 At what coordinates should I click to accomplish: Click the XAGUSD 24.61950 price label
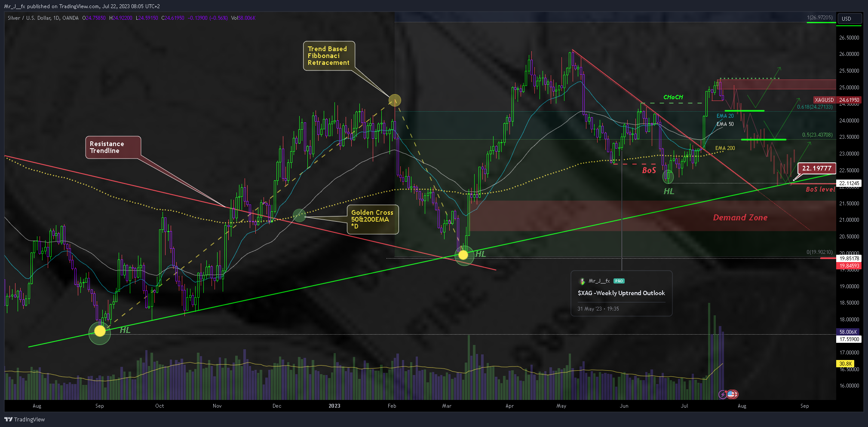point(837,100)
